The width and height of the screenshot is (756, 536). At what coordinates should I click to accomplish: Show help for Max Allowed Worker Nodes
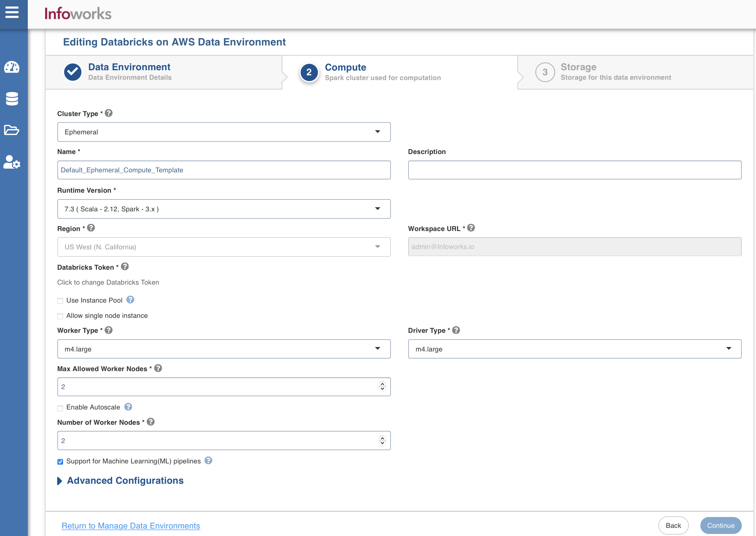coord(158,368)
